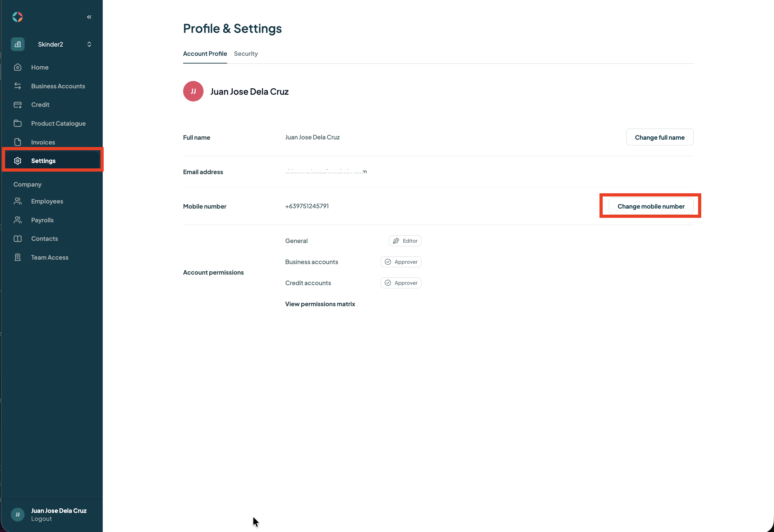Viewport: 774px width, 532px height.
Task: Click the Business accounts permission label
Action: point(312,262)
